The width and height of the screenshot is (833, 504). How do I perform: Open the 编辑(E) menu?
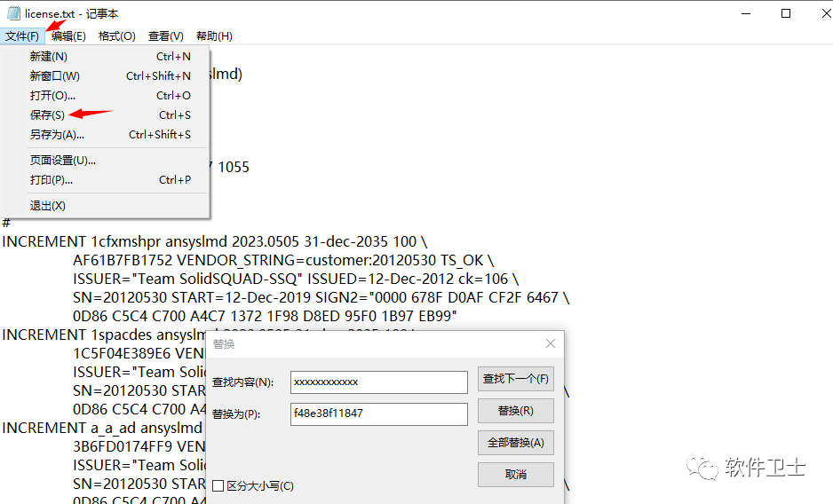[68, 36]
